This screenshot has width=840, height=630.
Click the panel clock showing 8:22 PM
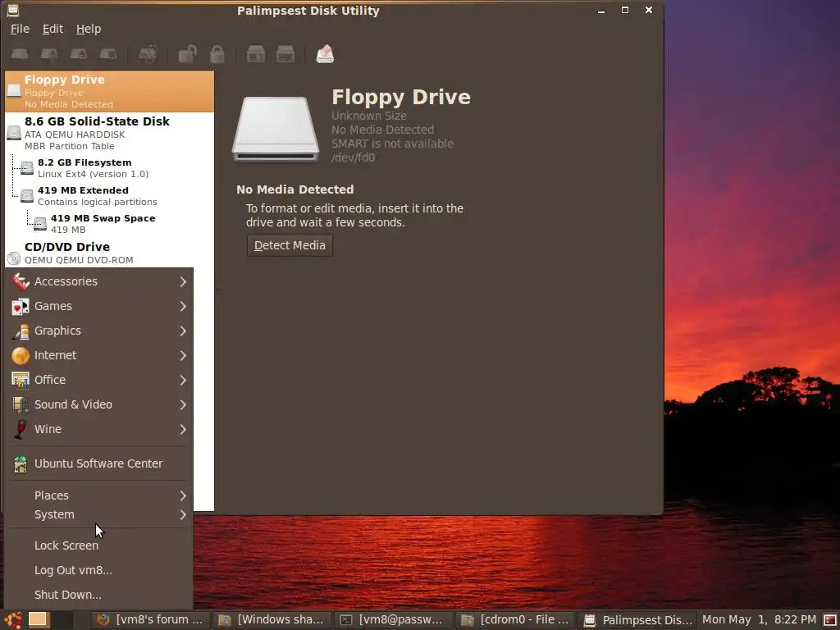point(759,620)
